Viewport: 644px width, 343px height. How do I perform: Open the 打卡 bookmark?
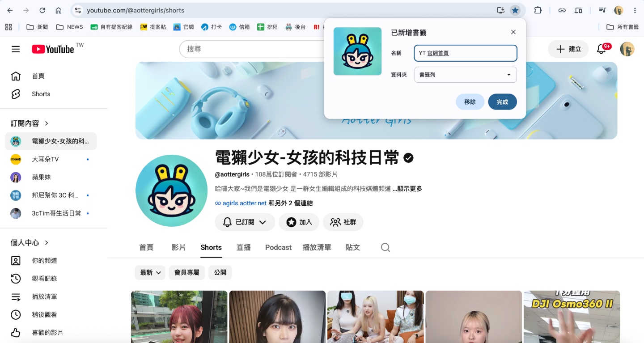click(212, 27)
